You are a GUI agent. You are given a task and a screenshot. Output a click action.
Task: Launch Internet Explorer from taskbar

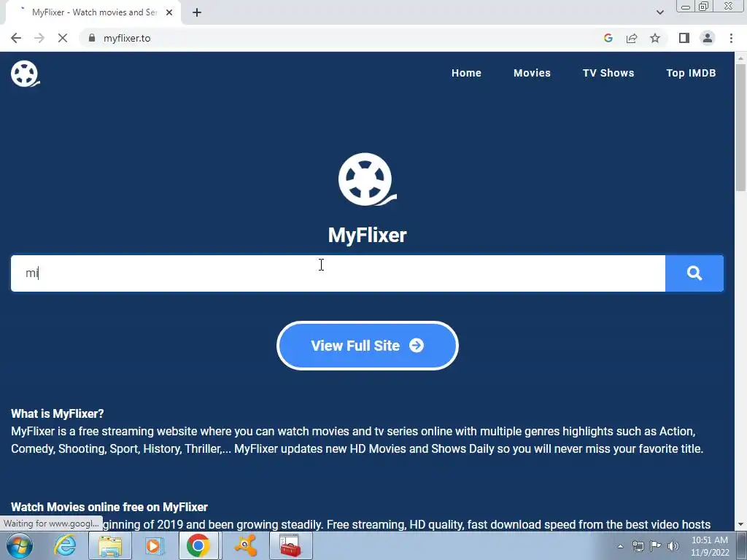[x=65, y=545]
